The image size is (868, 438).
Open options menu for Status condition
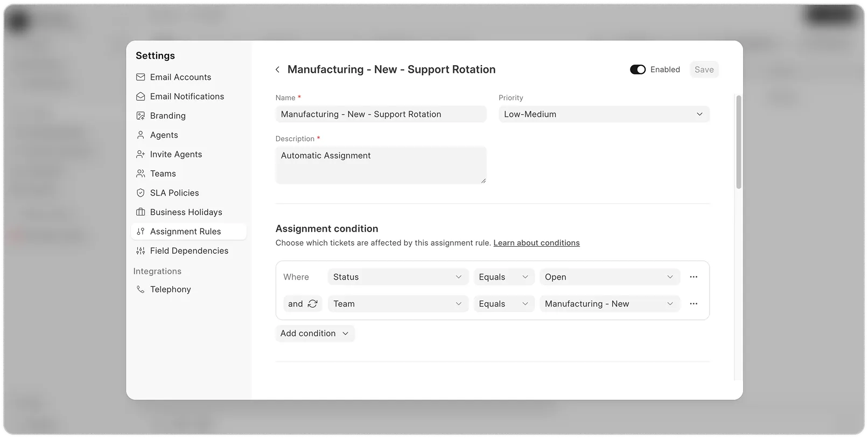click(694, 277)
